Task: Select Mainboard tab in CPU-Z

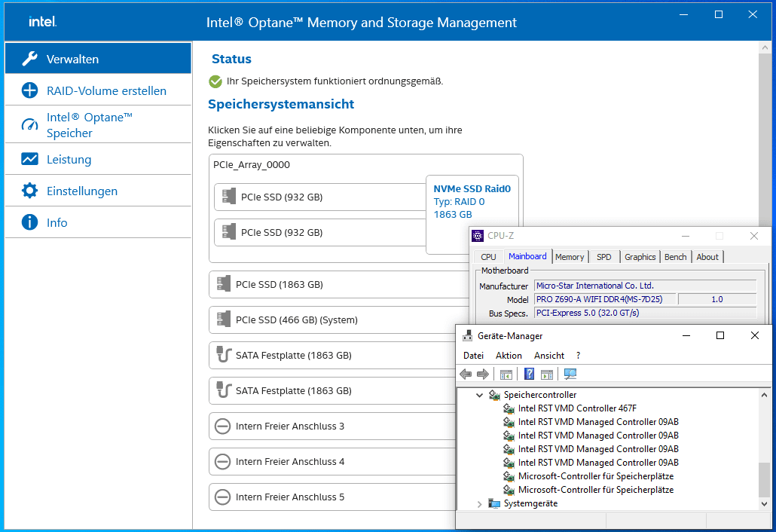Action: tap(527, 256)
